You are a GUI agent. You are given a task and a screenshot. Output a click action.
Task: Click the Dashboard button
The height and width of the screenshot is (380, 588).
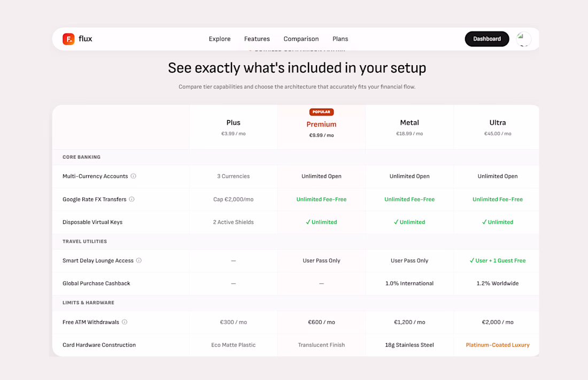487,39
